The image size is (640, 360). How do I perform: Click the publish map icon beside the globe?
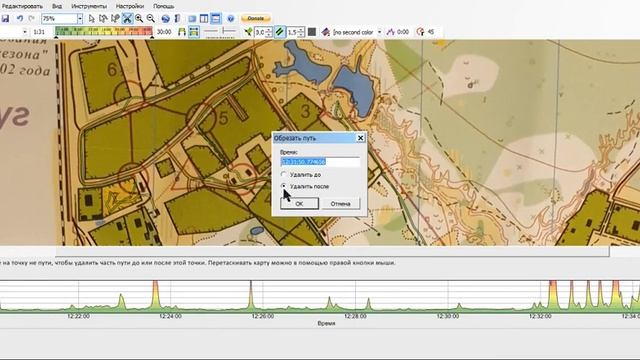pyautogui.click(x=177, y=18)
